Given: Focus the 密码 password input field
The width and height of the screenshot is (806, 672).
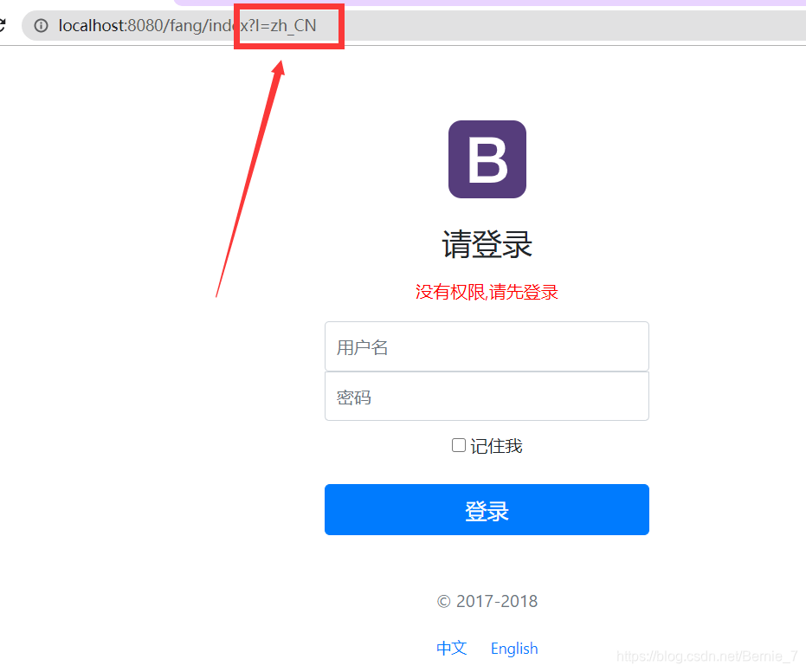Looking at the screenshot, I should point(487,396).
